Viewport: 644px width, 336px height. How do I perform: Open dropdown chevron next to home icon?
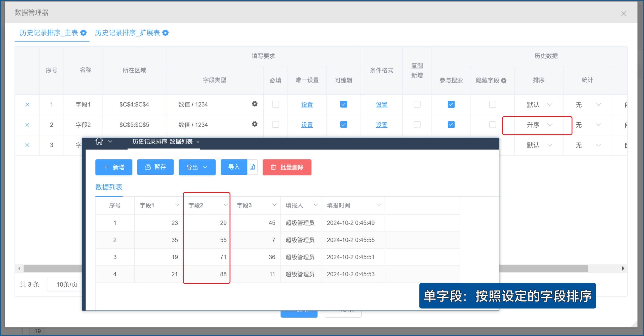(110, 142)
